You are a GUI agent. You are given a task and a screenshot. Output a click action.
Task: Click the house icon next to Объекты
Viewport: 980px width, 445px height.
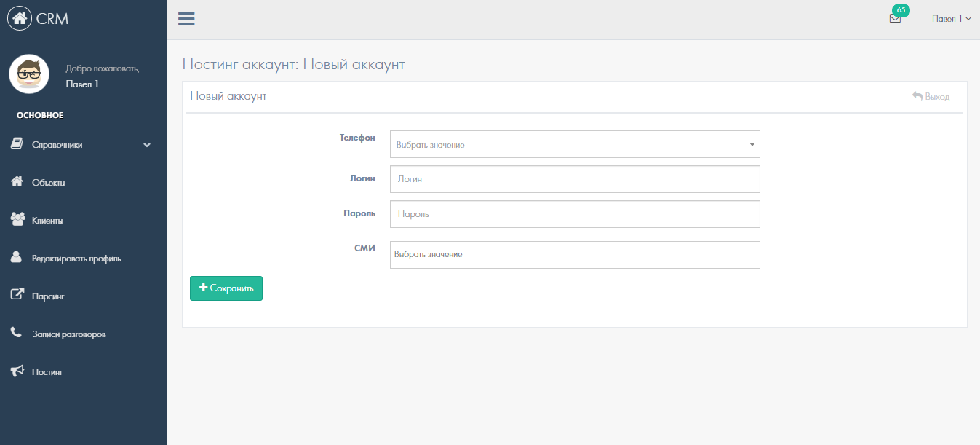17,182
